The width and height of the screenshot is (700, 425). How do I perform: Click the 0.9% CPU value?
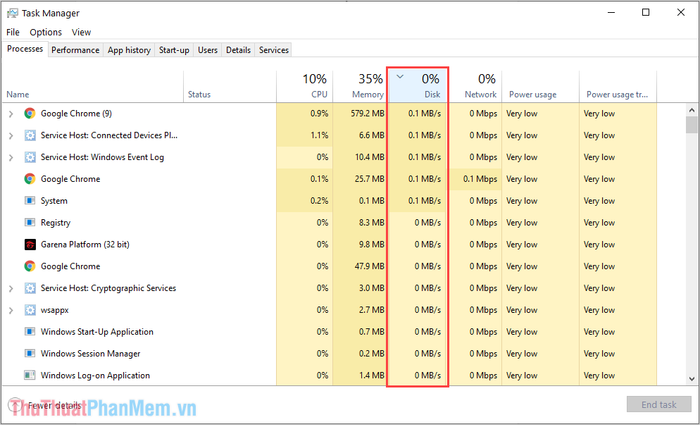click(x=319, y=113)
